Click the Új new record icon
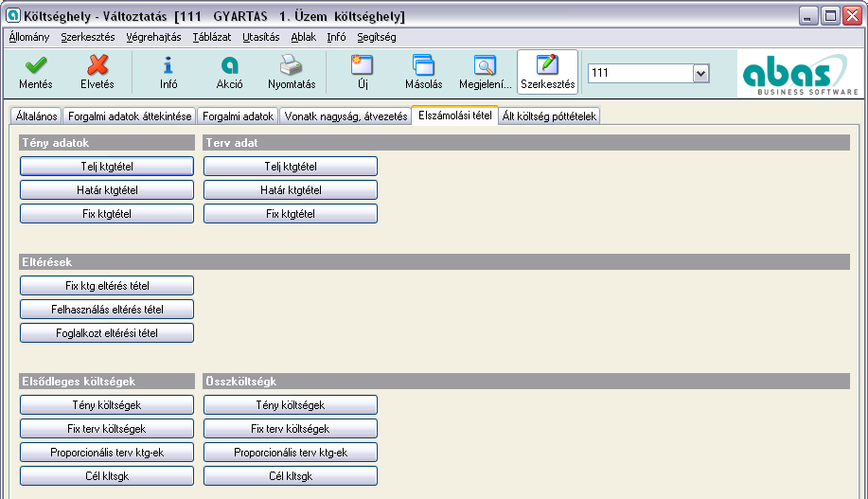This screenshot has height=499, width=868. [363, 65]
